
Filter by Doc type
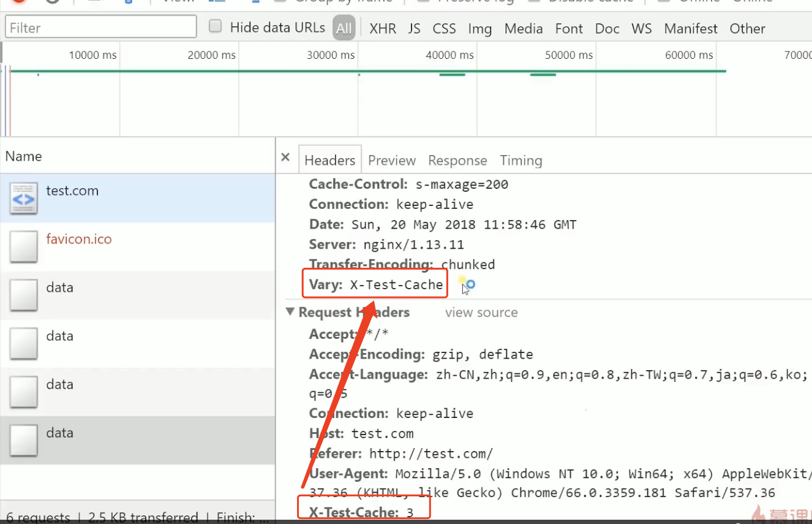click(x=607, y=29)
